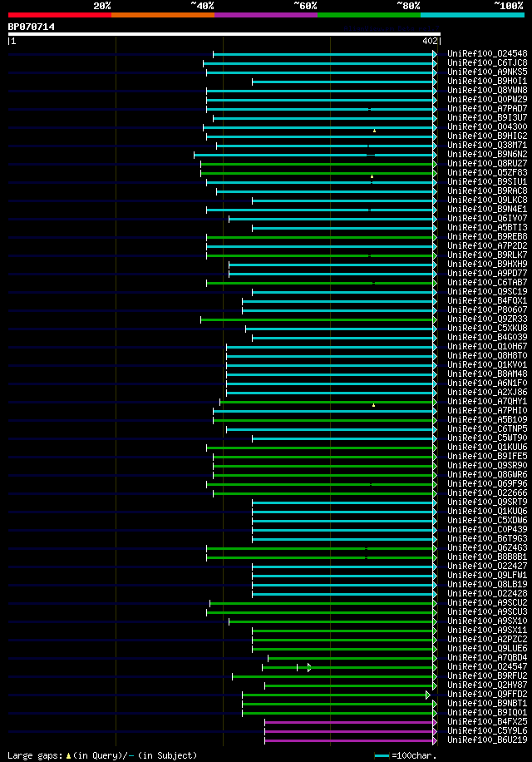Select hit label UniRef100_A5BTI3

(487, 227)
